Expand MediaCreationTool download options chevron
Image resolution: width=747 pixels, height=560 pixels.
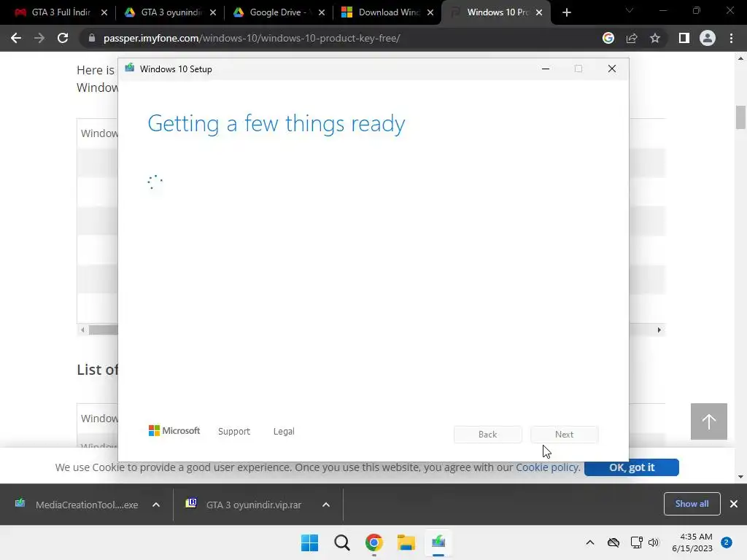pos(156,505)
